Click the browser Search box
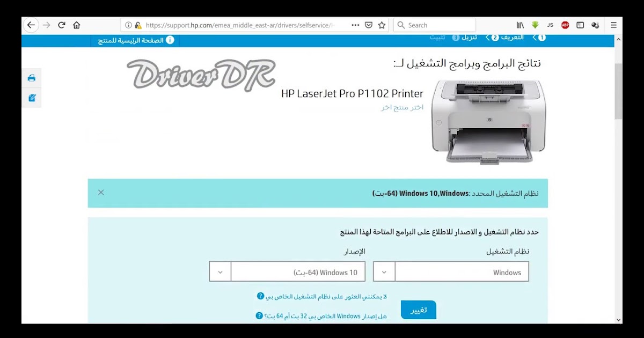 [x=435, y=25]
